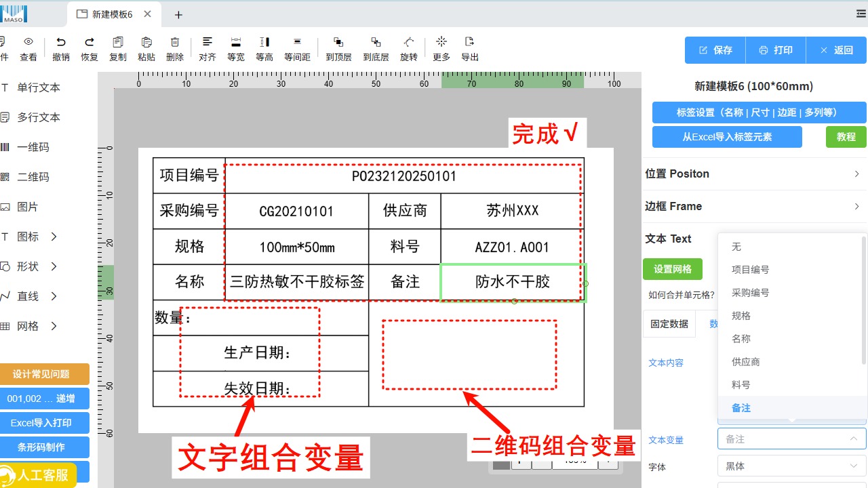Select 料号 in the variable list

(789, 385)
